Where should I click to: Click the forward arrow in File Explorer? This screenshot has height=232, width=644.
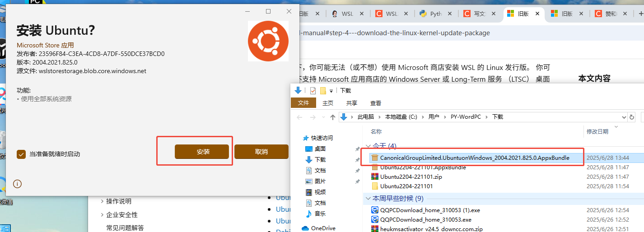tap(312, 117)
